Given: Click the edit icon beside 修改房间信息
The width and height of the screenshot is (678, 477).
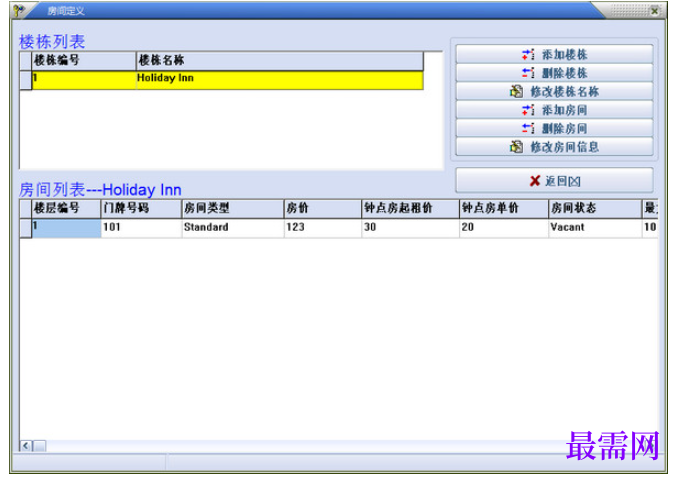Looking at the screenshot, I should [x=516, y=147].
